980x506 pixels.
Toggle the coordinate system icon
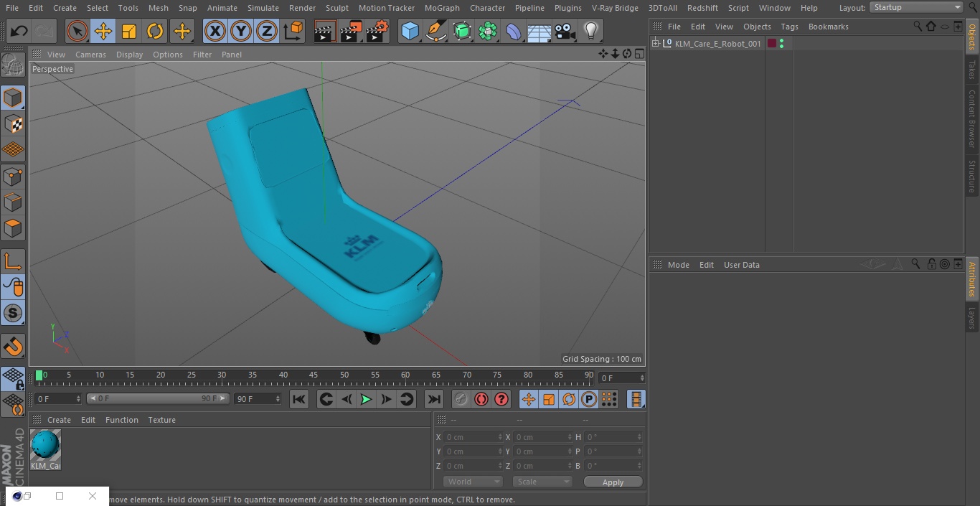(293, 32)
